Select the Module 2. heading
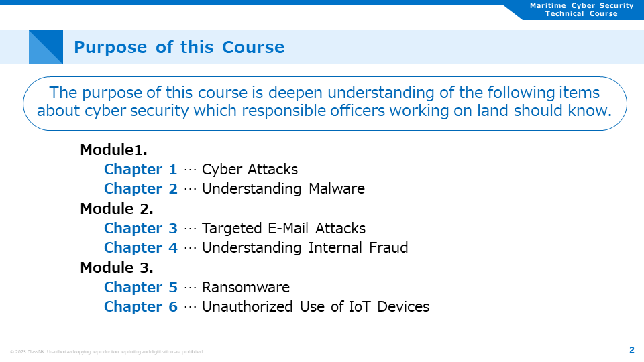The width and height of the screenshot is (644, 362). click(117, 209)
